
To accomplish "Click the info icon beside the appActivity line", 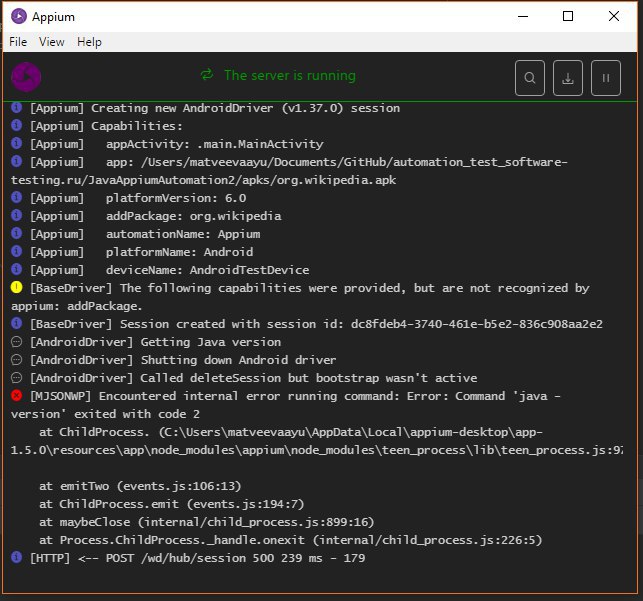I will pos(16,143).
